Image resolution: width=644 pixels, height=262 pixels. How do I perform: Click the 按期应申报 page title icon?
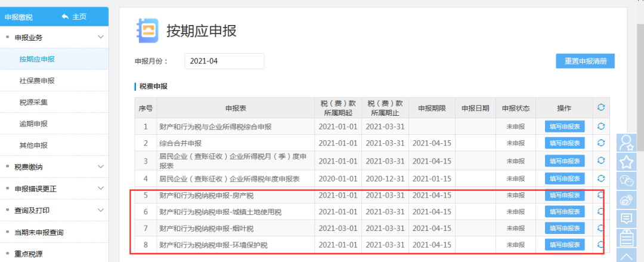147,30
